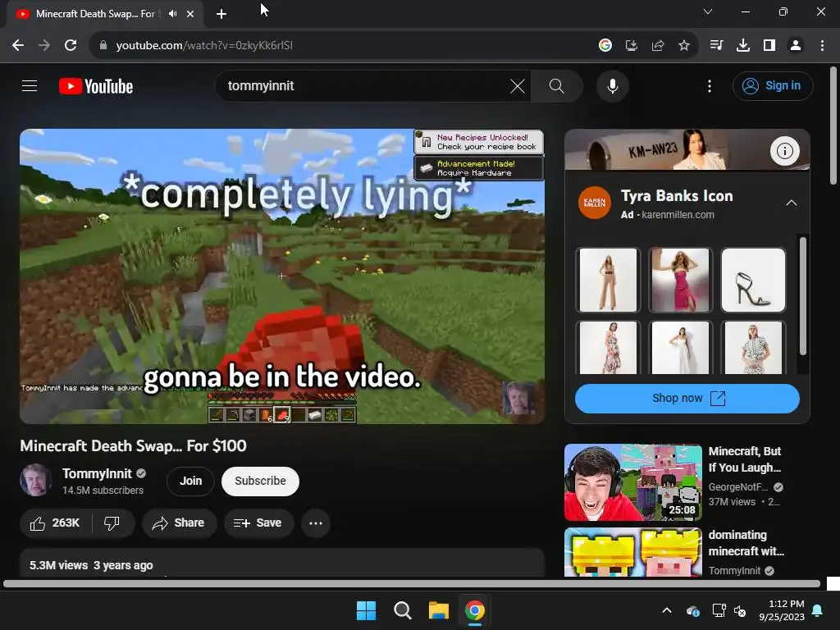Open Chrome three-dot menu
This screenshot has width=840, height=630.
coord(822,46)
